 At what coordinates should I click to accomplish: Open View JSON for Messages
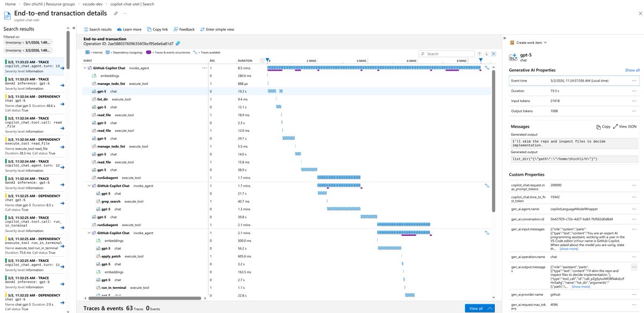(625, 127)
